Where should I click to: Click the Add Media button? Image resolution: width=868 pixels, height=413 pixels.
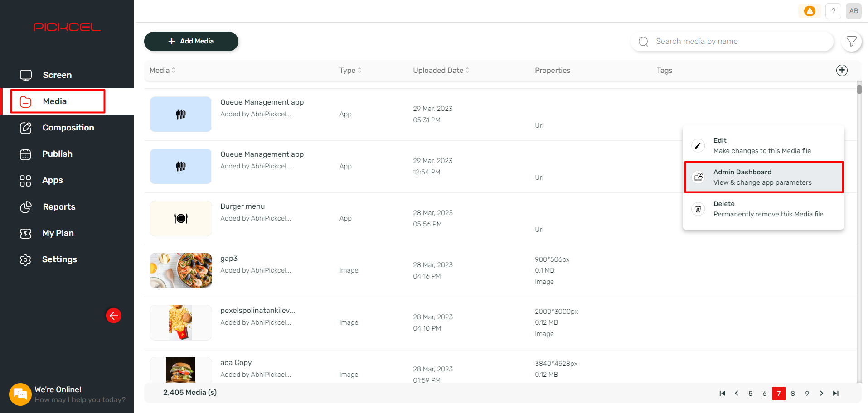[191, 41]
